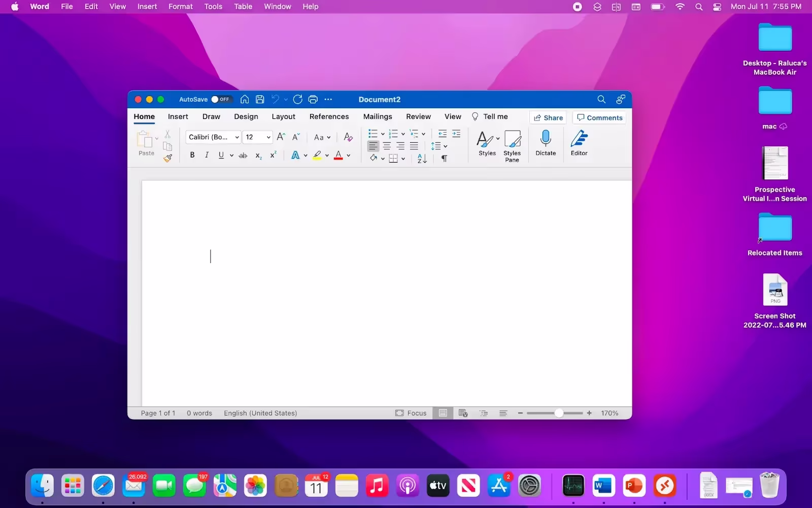Click the English (United States) language indicator
The width and height of the screenshot is (812, 508).
click(x=260, y=414)
